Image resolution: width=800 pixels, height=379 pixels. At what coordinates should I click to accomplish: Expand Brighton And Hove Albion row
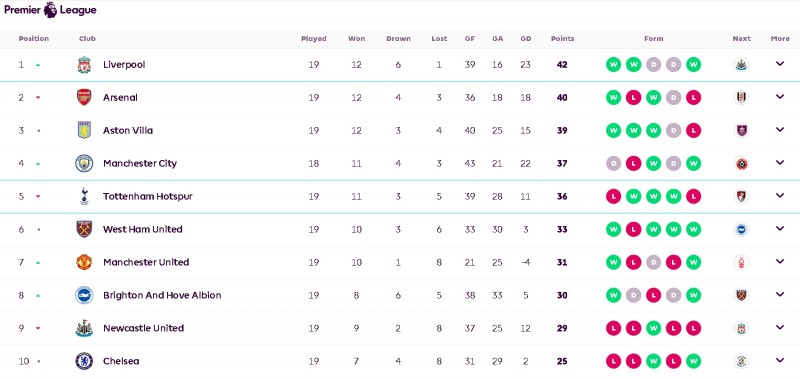pyautogui.click(x=780, y=294)
